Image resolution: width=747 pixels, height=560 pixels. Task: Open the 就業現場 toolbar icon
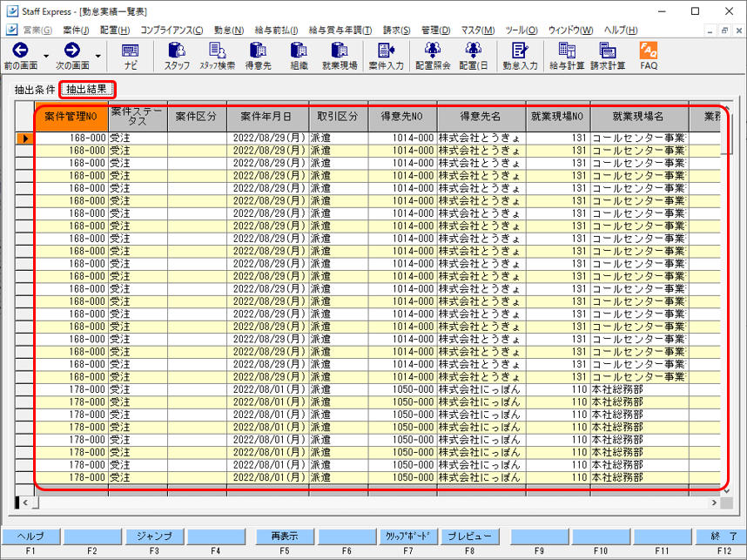(340, 57)
